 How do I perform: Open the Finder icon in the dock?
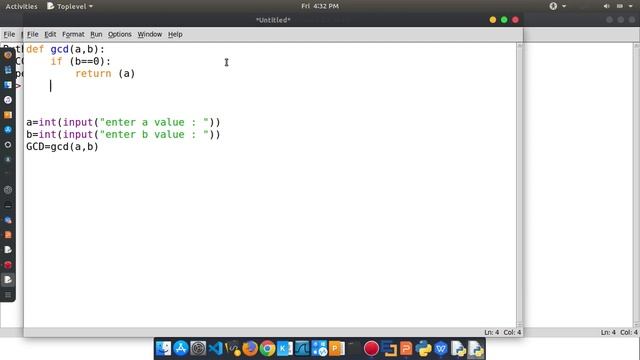[x=163, y=349]
